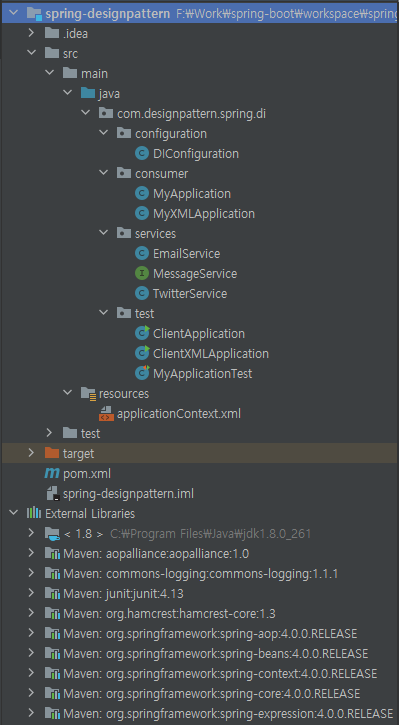Click the src folder icon
The width and height of the screenshot is (399, 725).
pos(51,53)
